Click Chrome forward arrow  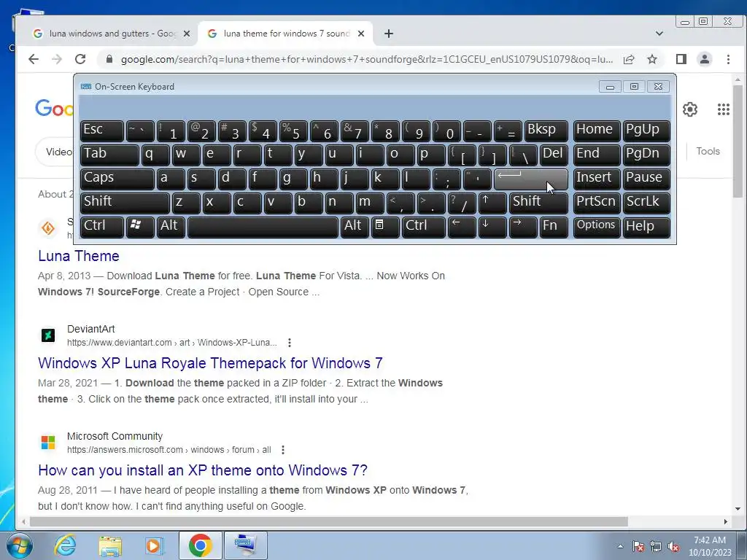coord(57,59)
